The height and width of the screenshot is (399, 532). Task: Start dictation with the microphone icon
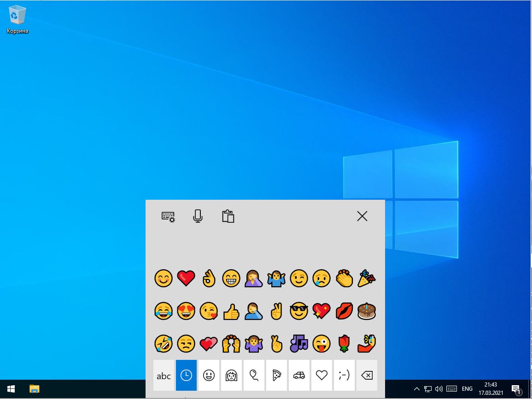pyautogui.click(x=198, y=216)
